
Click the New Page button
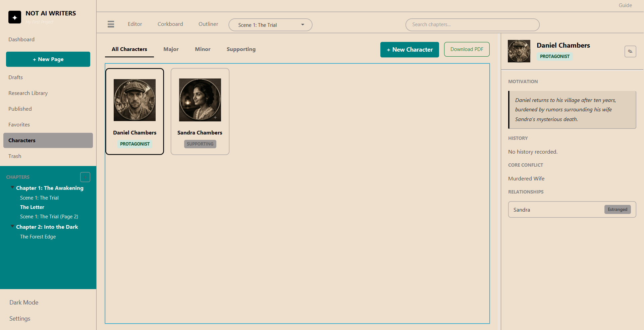[48, 59]
